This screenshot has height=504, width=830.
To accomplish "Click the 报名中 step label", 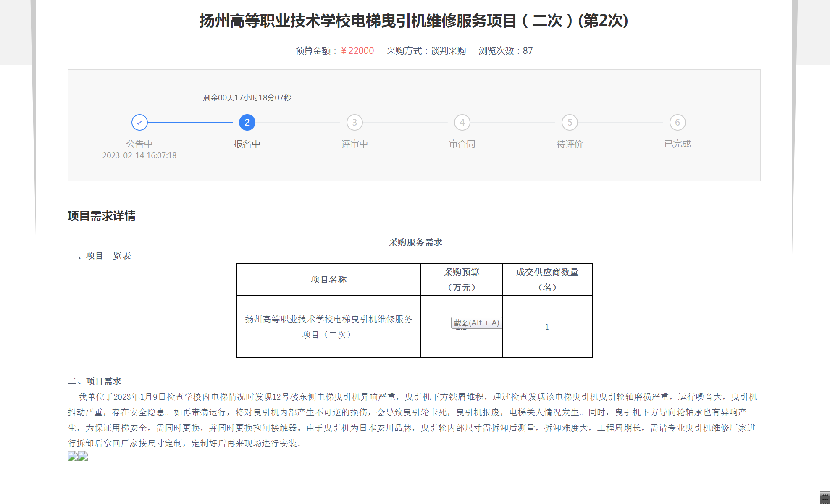I will 247,144.
